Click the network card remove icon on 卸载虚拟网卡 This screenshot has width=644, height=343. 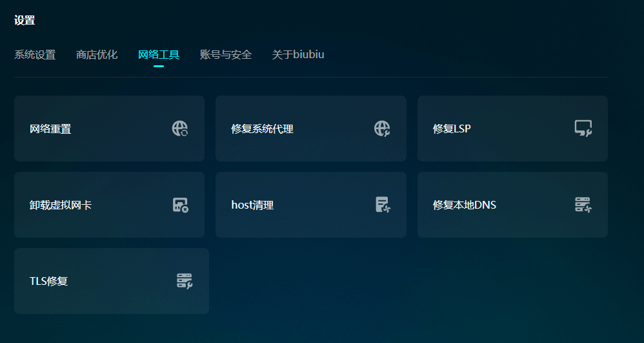[180, 205]
